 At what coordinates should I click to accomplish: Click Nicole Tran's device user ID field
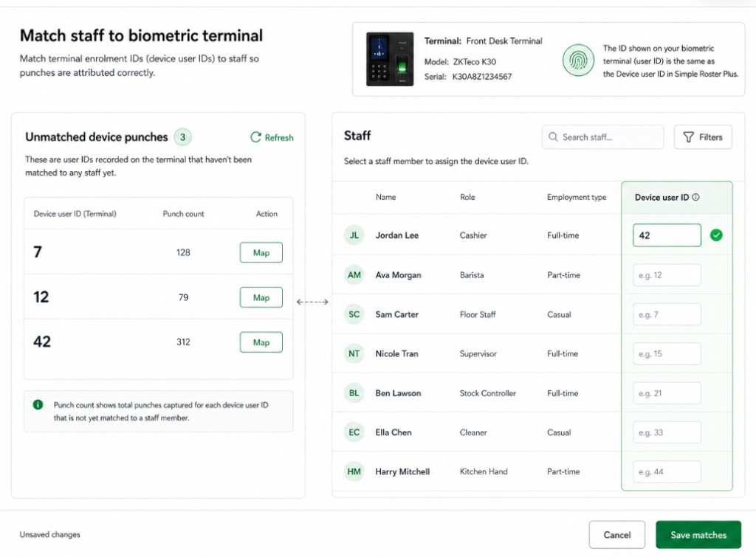(x=667, y=353)
